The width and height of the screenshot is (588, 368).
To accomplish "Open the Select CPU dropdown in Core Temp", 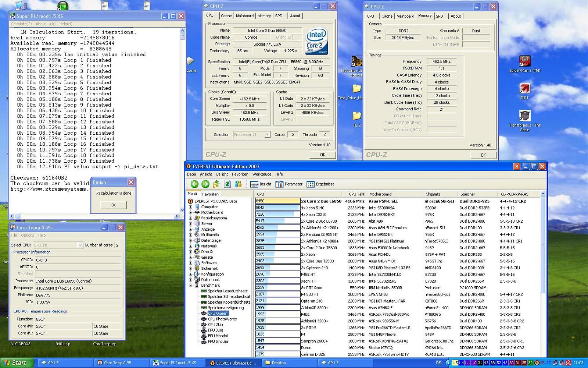I will (x=80, y=245).
